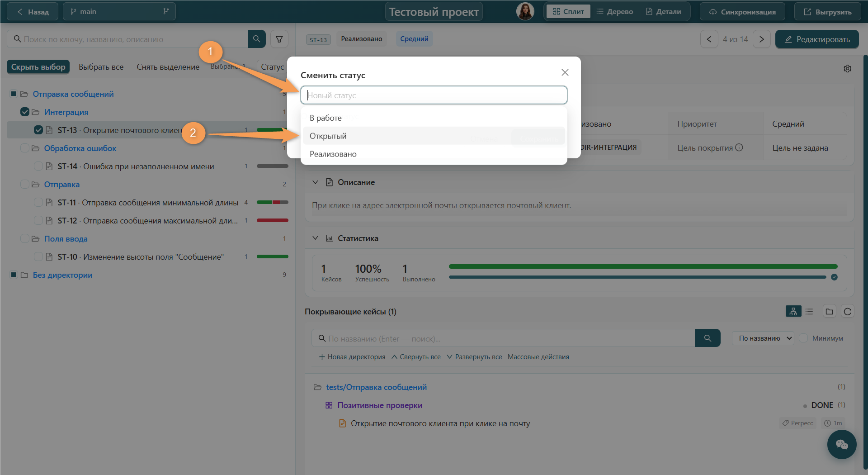Select В работе status option
Viewport: 868px width, 475px height.
[434, 118]
